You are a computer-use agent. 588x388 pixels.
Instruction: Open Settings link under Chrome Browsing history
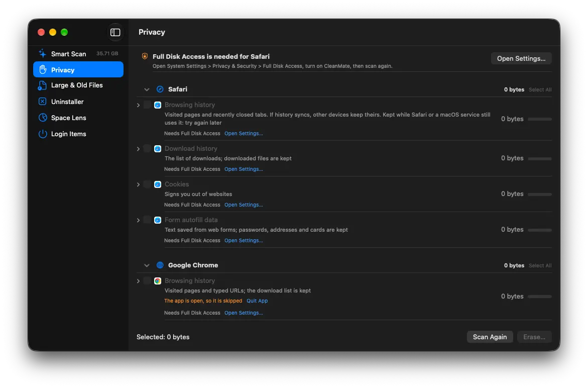point(244,313)
